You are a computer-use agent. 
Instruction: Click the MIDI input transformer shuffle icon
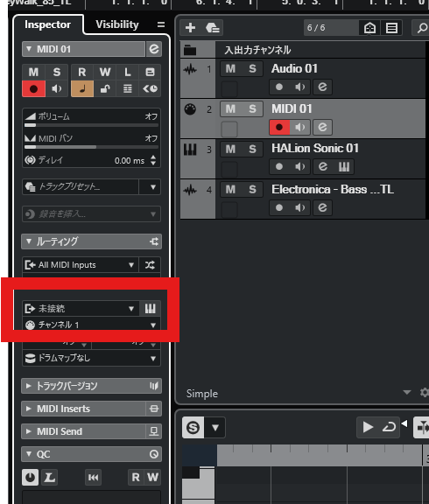[150, 265]
